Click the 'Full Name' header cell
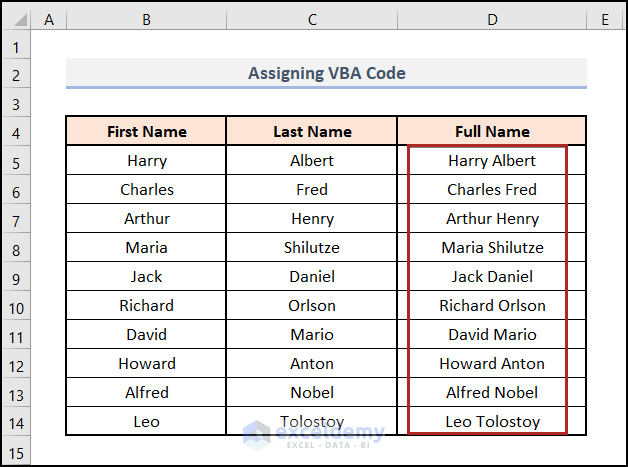Image resolution: width=628 pixels, height=467 pixels. (x=491, y=131)
